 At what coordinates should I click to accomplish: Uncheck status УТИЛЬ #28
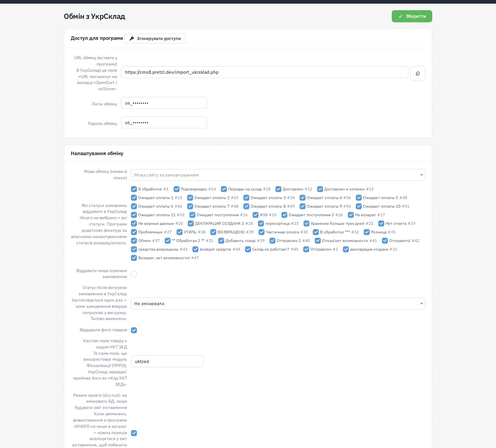180,232
